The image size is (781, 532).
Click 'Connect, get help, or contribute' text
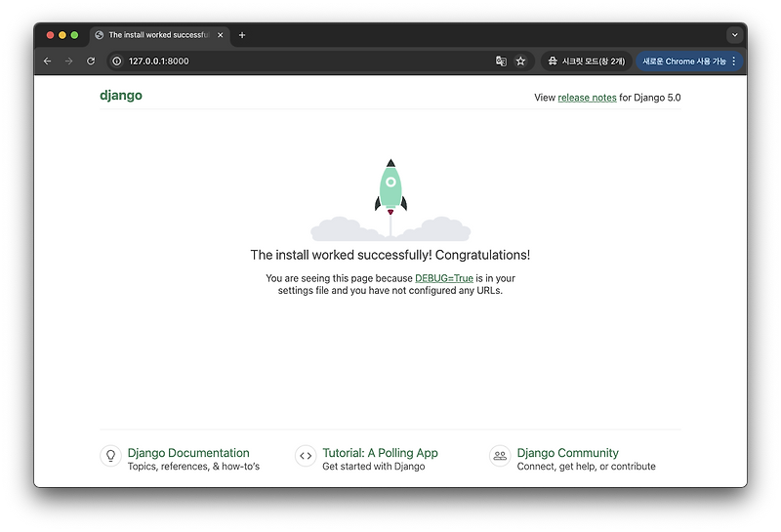click(587, 467)
